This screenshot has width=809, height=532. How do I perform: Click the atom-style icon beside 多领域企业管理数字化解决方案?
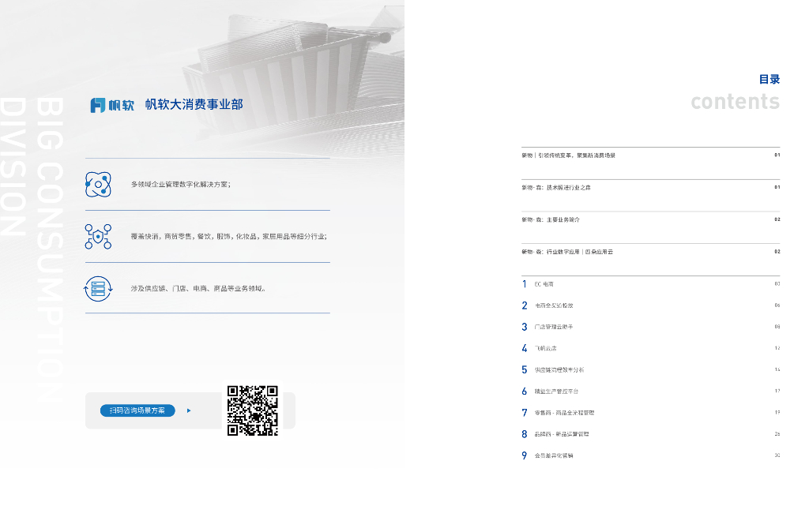click(x=98, y=185)
